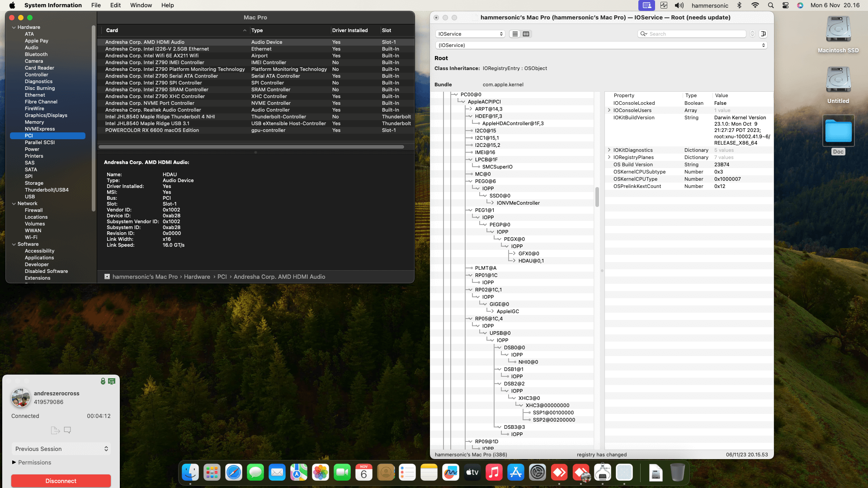Open the Help menu

coord(168,5)
